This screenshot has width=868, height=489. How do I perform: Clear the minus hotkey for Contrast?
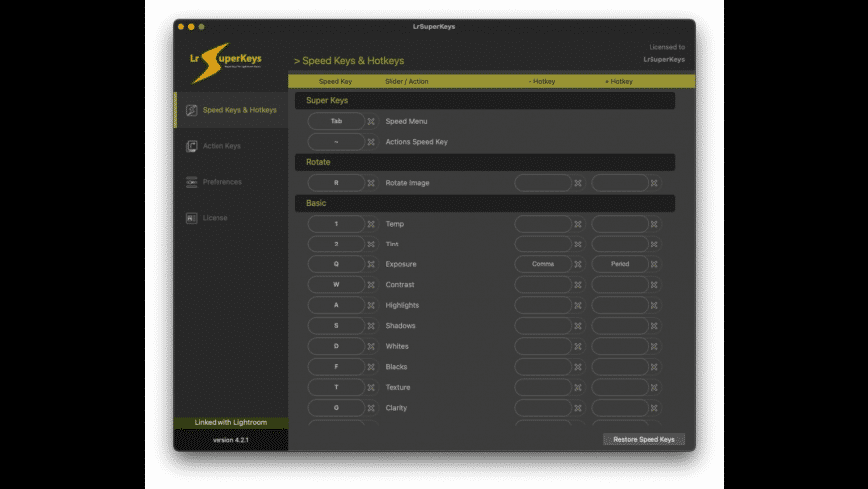pos(578,285)
